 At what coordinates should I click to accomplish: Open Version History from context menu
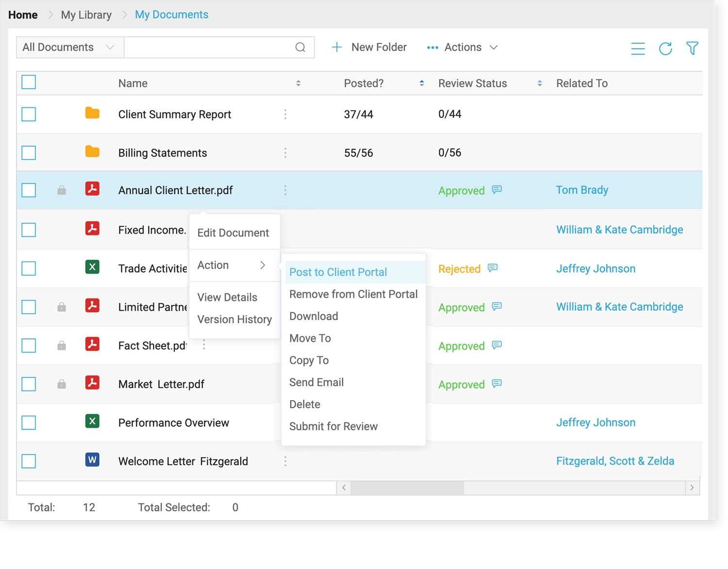pyautogui.click(x=234, y=319)
